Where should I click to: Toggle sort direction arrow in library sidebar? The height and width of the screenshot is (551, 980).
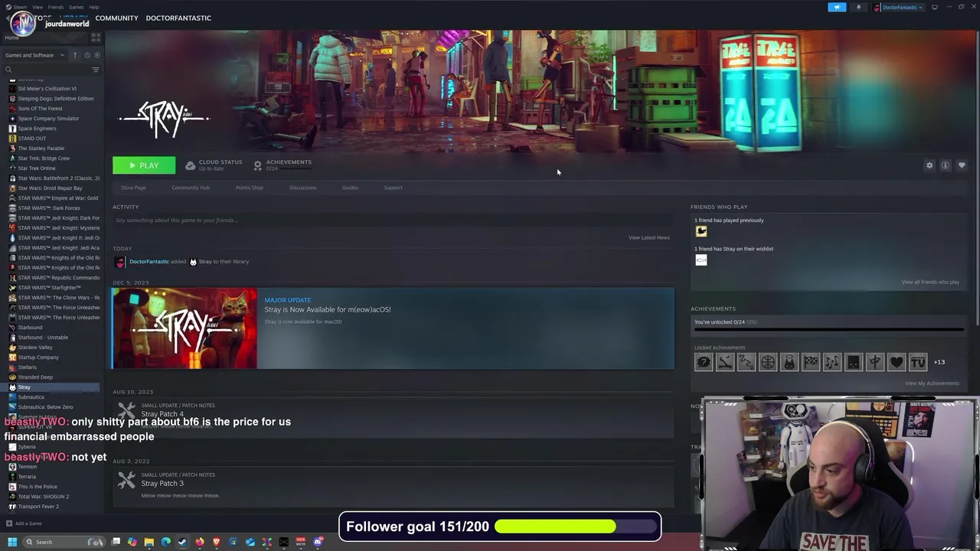pos(75,55)
